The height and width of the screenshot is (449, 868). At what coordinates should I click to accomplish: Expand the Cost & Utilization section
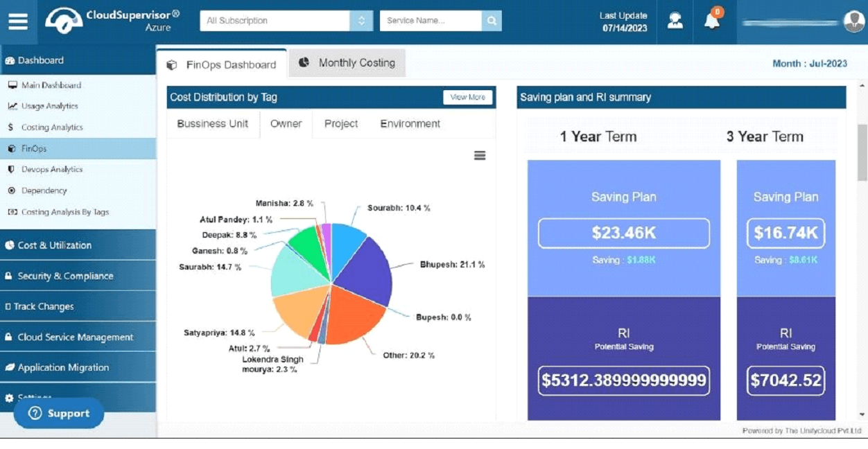[x=78, y=245]
